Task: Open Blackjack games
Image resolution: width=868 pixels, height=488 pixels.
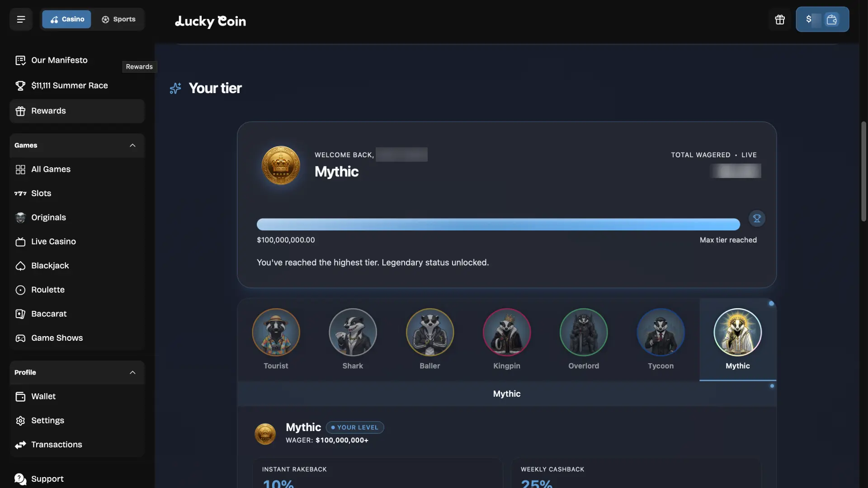Action: [x=77, y=266]
